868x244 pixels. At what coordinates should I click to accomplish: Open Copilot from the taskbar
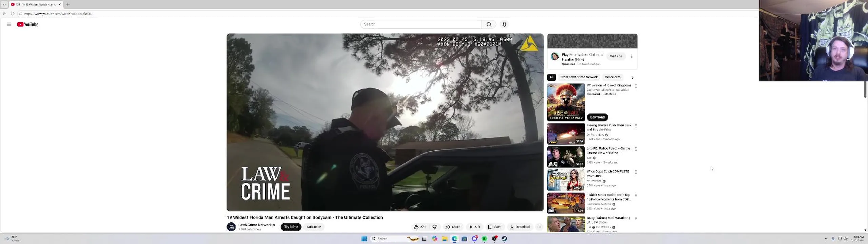(434, 239)
